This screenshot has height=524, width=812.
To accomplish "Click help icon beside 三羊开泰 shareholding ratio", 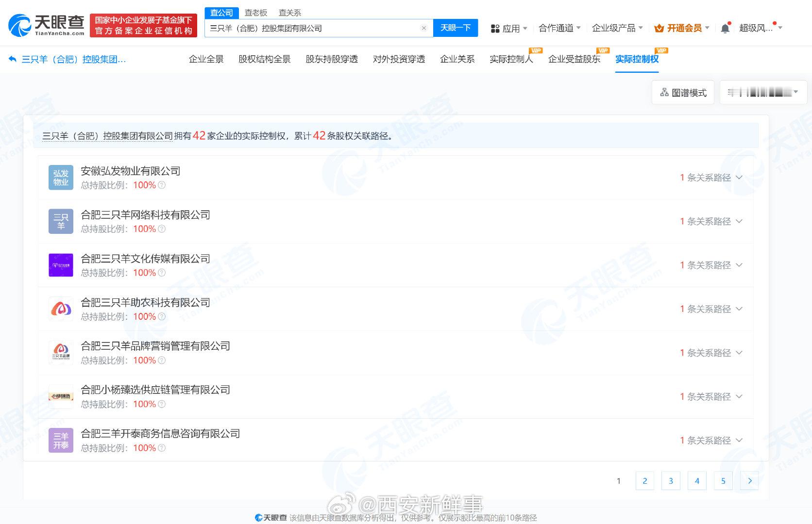I will [x=162, y=448].
